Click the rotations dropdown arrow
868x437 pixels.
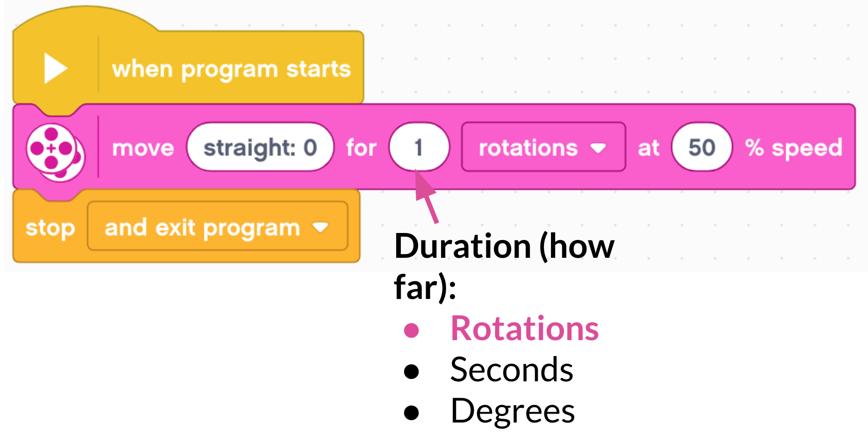(x=598, y=148)
